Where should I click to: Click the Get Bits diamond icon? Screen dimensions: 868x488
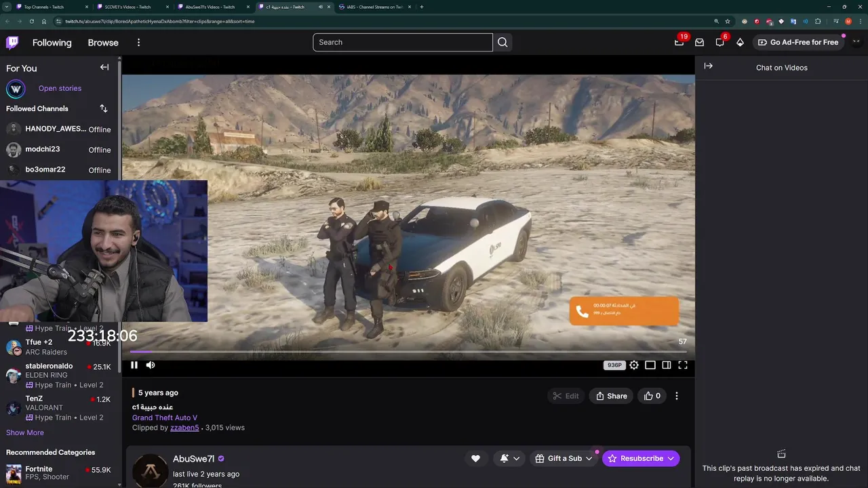click(x=740, y=42)
